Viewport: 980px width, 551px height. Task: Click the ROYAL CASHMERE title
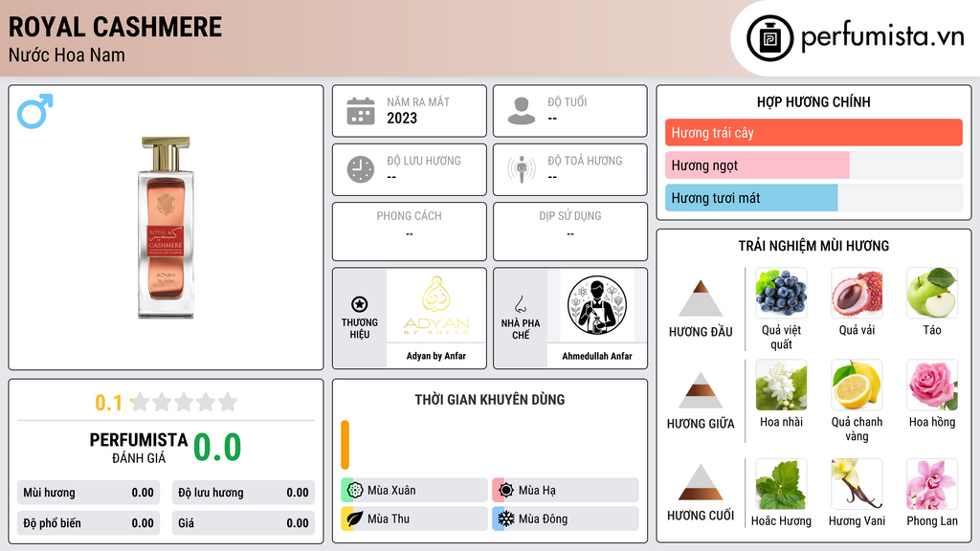click(115, 27)
